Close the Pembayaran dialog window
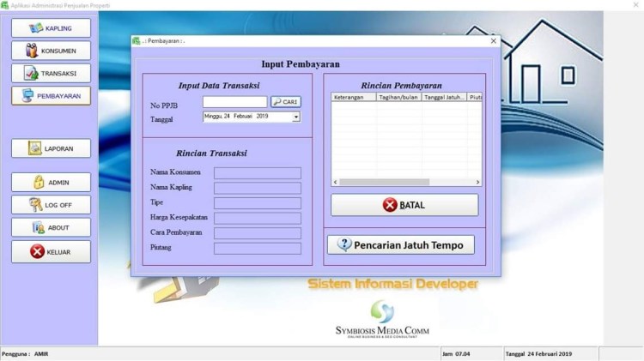The image size is (644, 361). [x=493, y=40]
